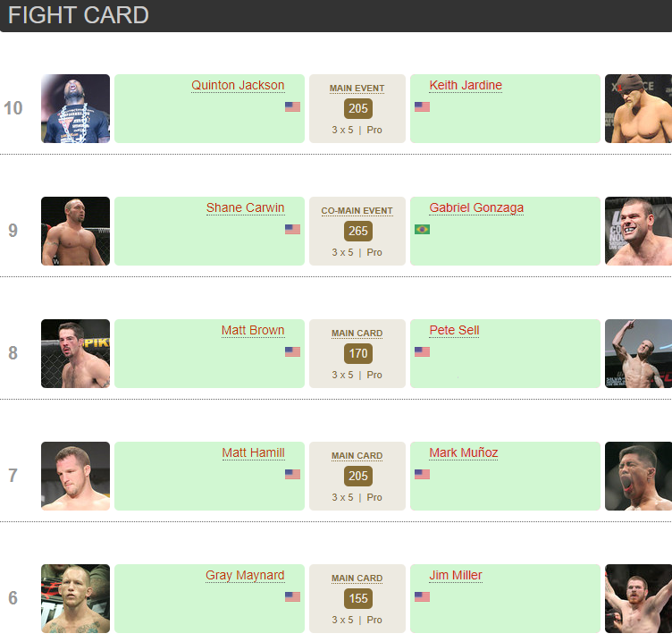Go to Shane Carwin's profile
Screen dimensions: 672x642
pyautogui.click(x=245, y=208)
